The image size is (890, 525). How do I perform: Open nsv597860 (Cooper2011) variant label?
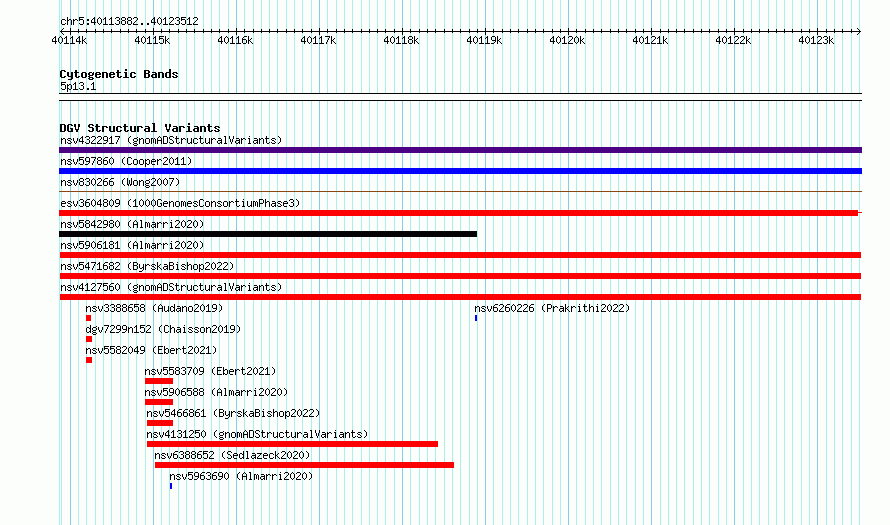(x=126, y=161)
